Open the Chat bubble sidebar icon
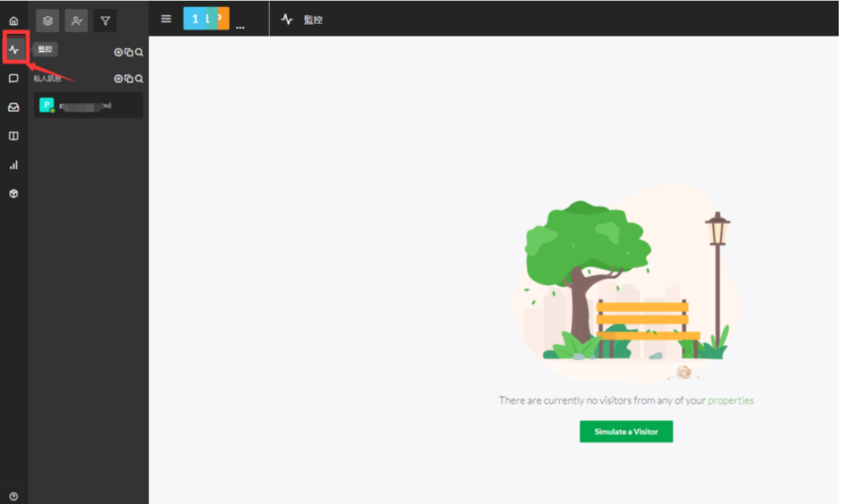 tap(13, 79)
